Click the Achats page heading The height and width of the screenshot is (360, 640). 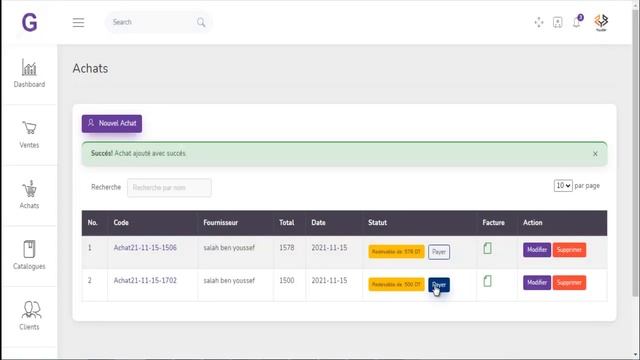(x=90, y=69)
